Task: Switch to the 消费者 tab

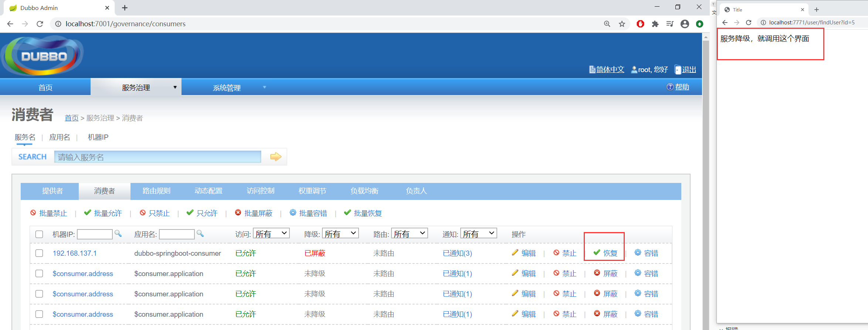Action: tap(105, 191)
